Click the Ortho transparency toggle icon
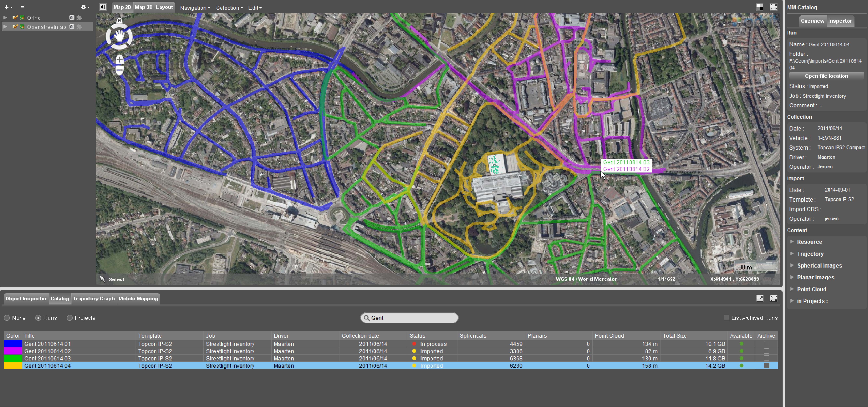868x407 pixels. [72, 18]
